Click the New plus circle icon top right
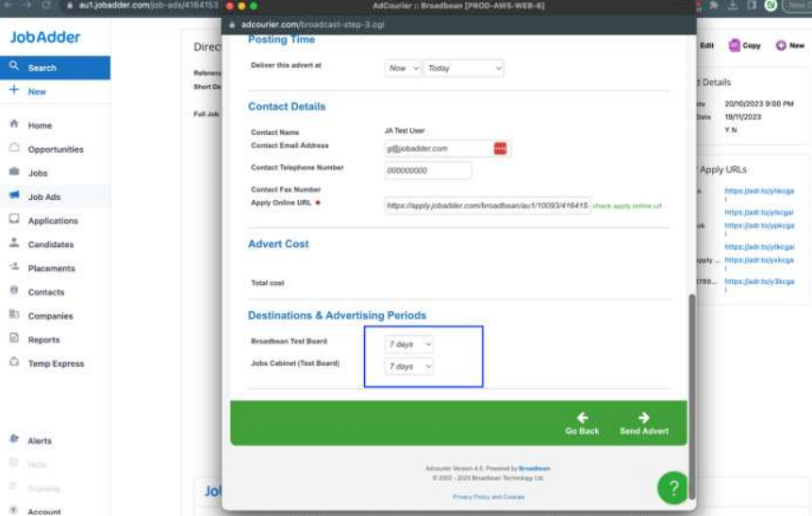This screenshot has width=812, height=516. click(781, 45)
